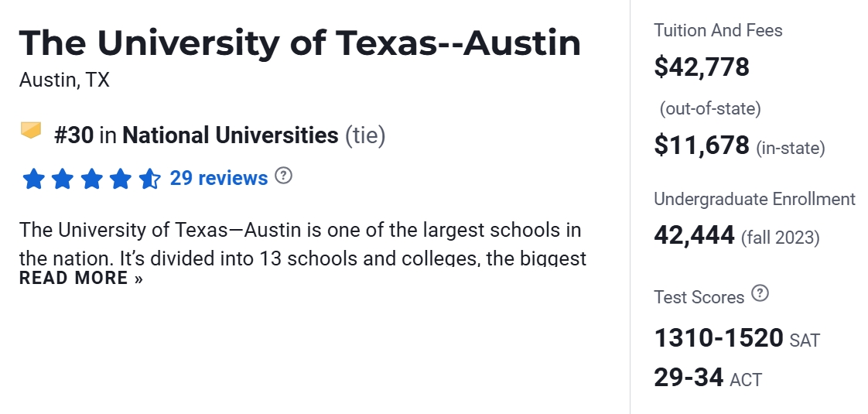Click the second rating star
Image resolution: width=868 pixels, height=414 pixels.
click(x=63, y=180)
